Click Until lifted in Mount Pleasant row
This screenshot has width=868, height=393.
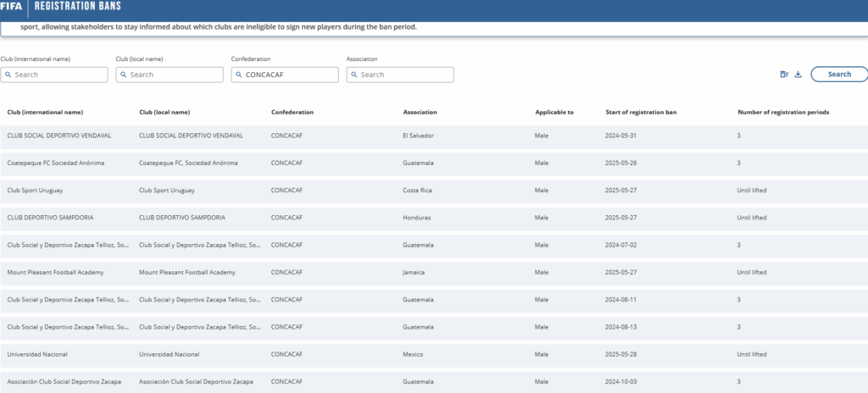tap(752, 273)
